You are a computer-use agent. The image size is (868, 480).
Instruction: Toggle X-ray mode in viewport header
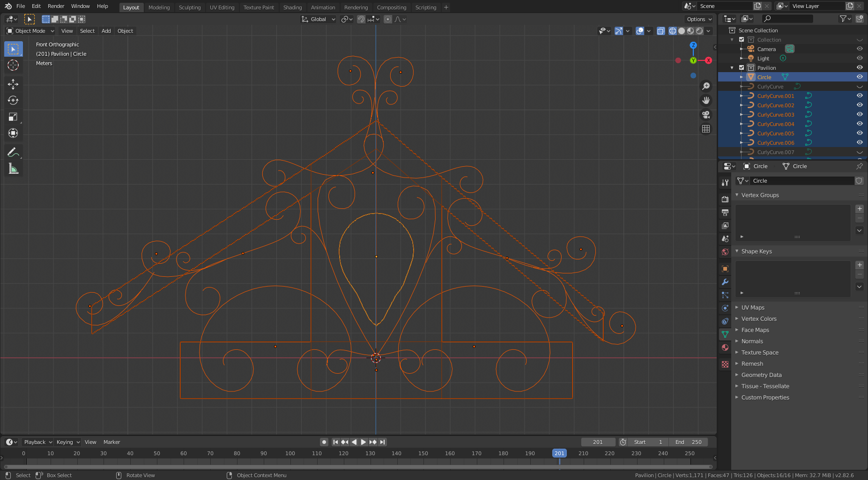(660, 31)
